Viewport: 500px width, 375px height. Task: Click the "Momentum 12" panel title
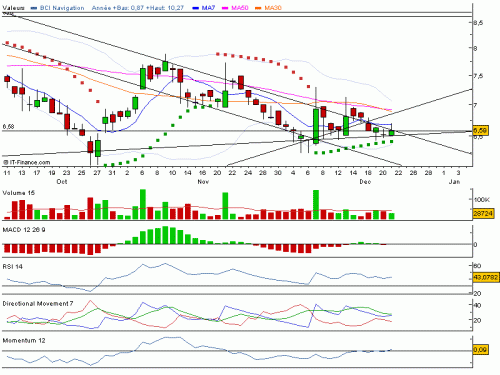24,341
